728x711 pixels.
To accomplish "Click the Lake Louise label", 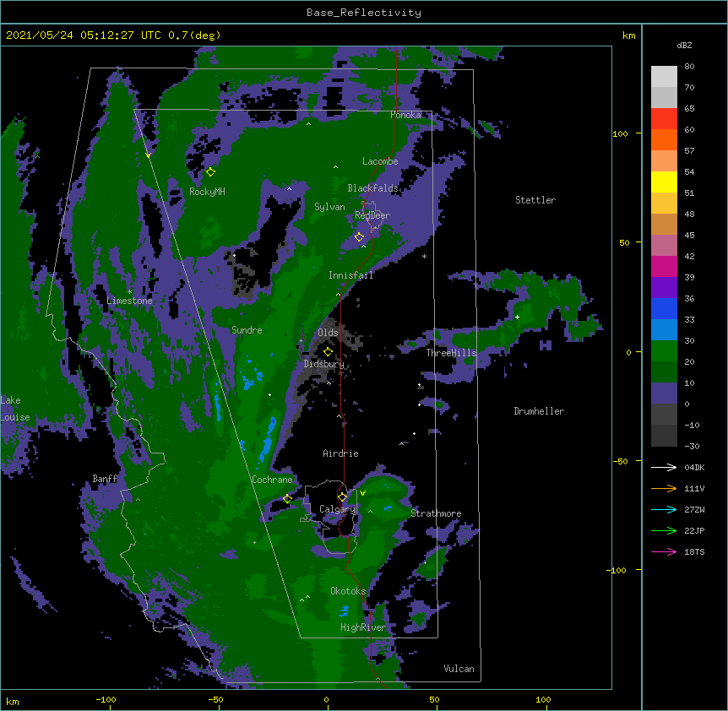I will click(15, 409).
